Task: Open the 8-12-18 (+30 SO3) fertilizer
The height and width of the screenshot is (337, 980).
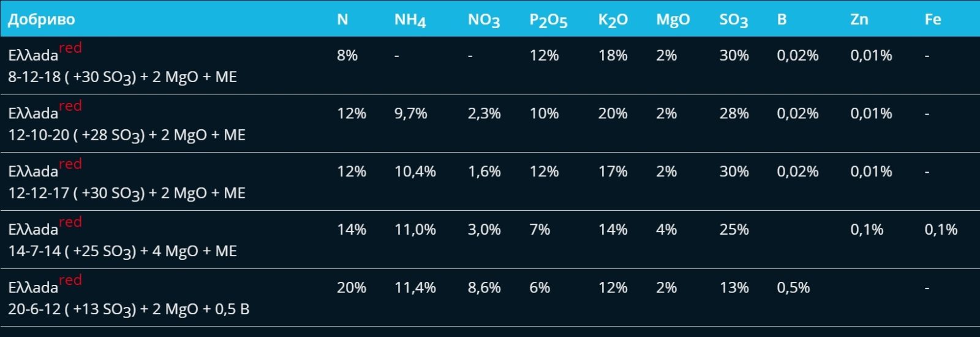Action: click(123, 77)
